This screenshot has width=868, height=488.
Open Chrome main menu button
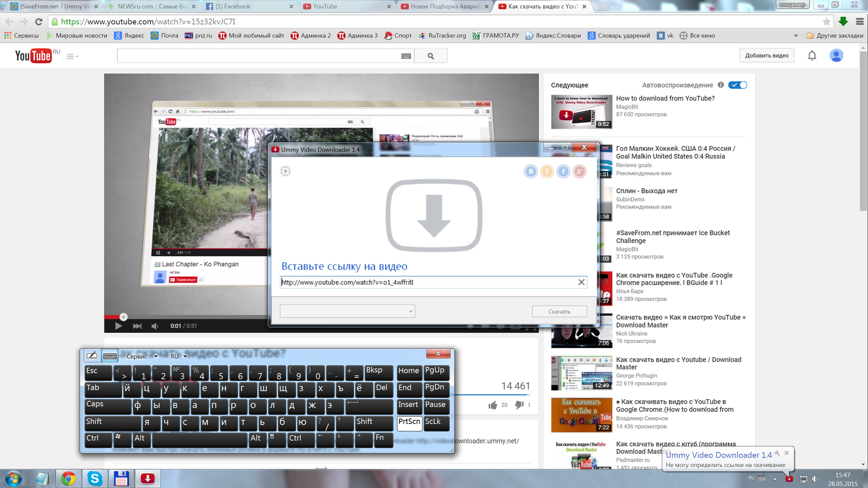860,21
